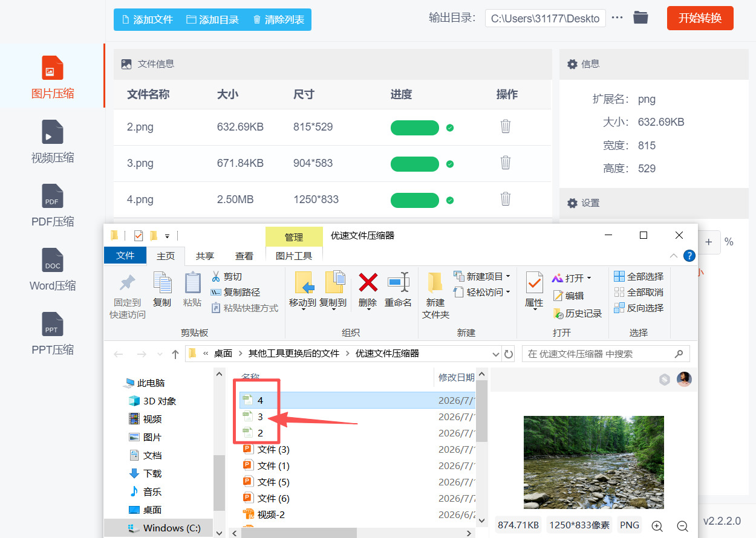Click 全部选择 in the ribbon
The width and height of the screenshot is (756, 538).
[x=639, y=276]
